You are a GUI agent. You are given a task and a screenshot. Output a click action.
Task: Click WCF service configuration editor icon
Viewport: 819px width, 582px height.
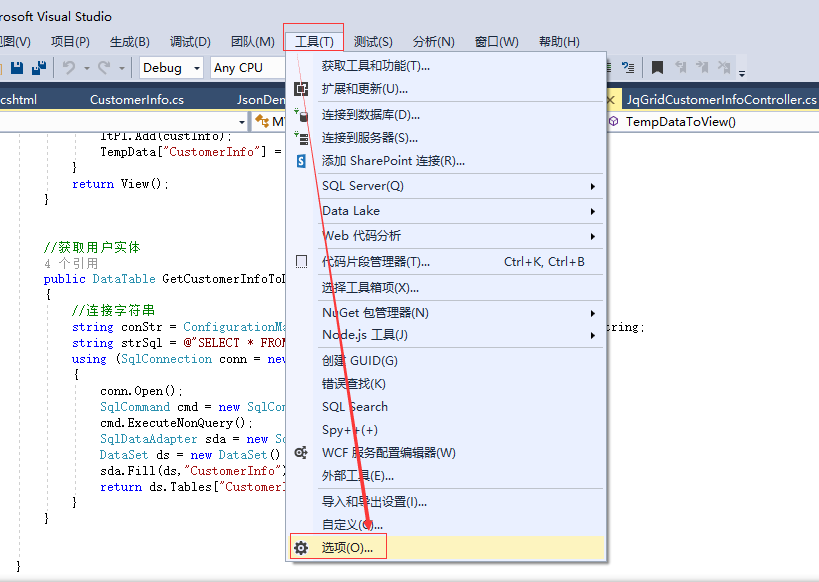click(x=301, y=453)
